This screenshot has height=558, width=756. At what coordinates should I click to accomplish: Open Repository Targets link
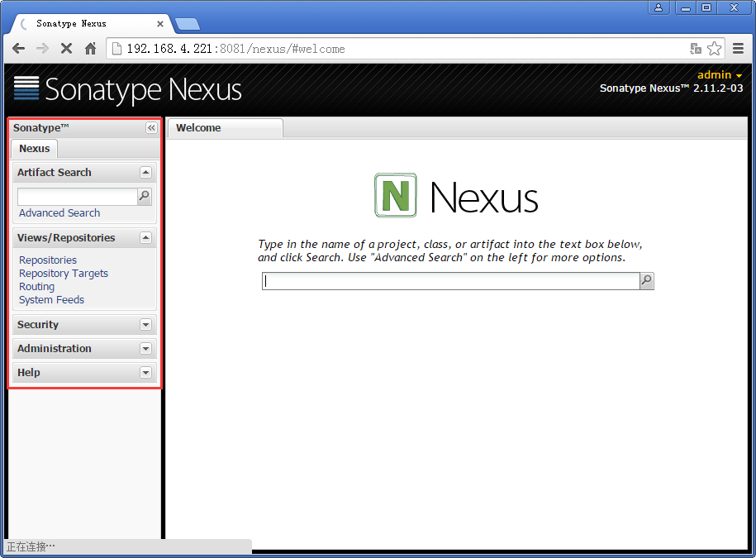tap(63, 274)
